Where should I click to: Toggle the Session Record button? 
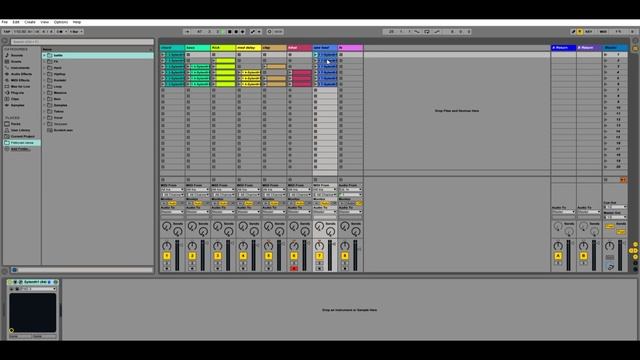coord(269,31)
